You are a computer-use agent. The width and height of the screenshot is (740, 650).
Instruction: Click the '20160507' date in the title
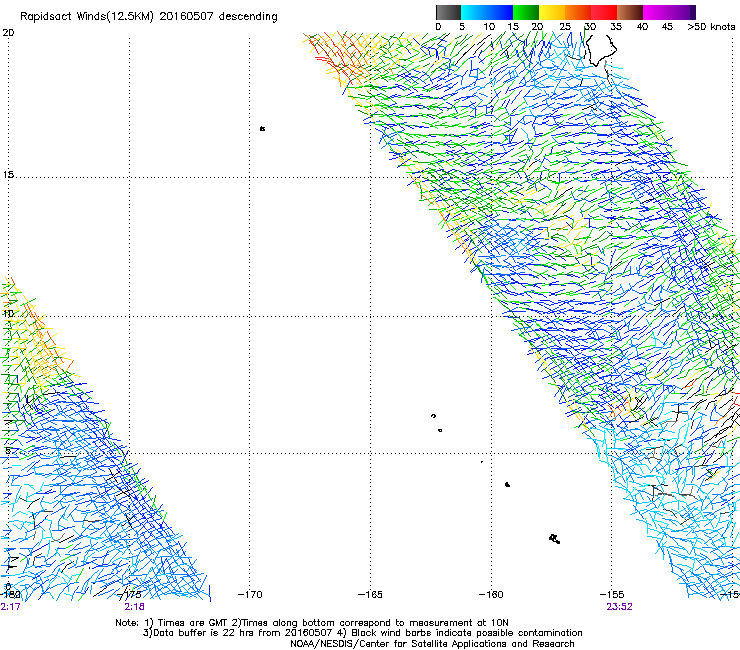pyautogui.click(x=186, y=16)
